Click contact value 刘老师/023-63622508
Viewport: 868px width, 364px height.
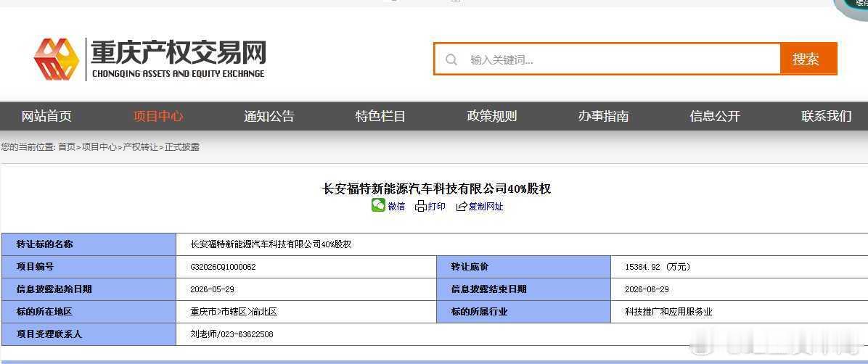pos(232,334)
